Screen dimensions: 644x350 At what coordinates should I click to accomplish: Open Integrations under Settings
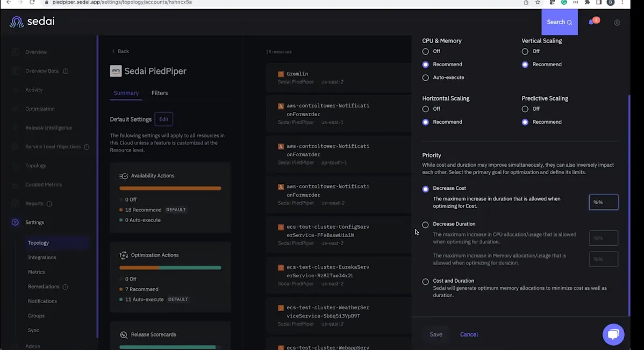(x=42, y=258)
